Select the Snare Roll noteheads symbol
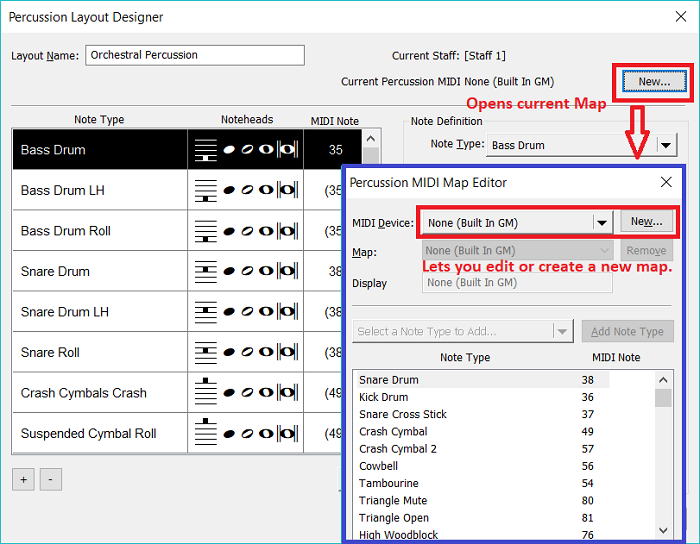The width and height of the screenshot is (700, 544). coord(245,352)
